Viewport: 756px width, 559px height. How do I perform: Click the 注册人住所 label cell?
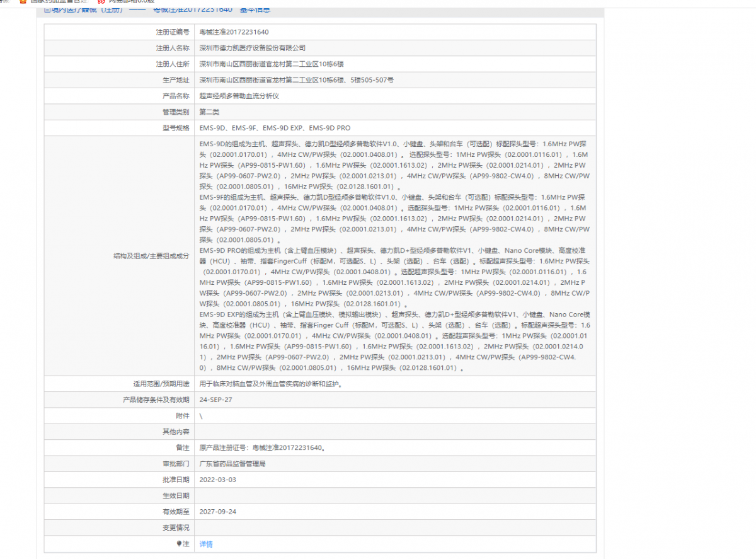119,64
